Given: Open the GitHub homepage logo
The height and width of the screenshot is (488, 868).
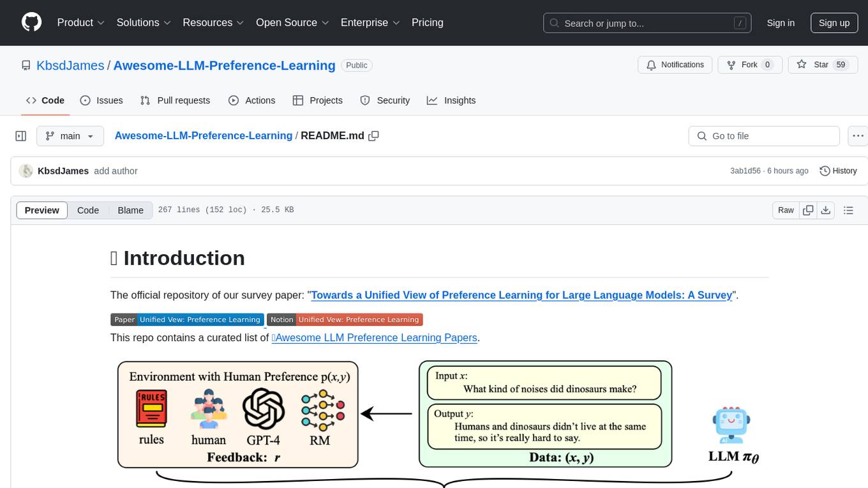Looking at the screenshot, I should click(31, 22).
